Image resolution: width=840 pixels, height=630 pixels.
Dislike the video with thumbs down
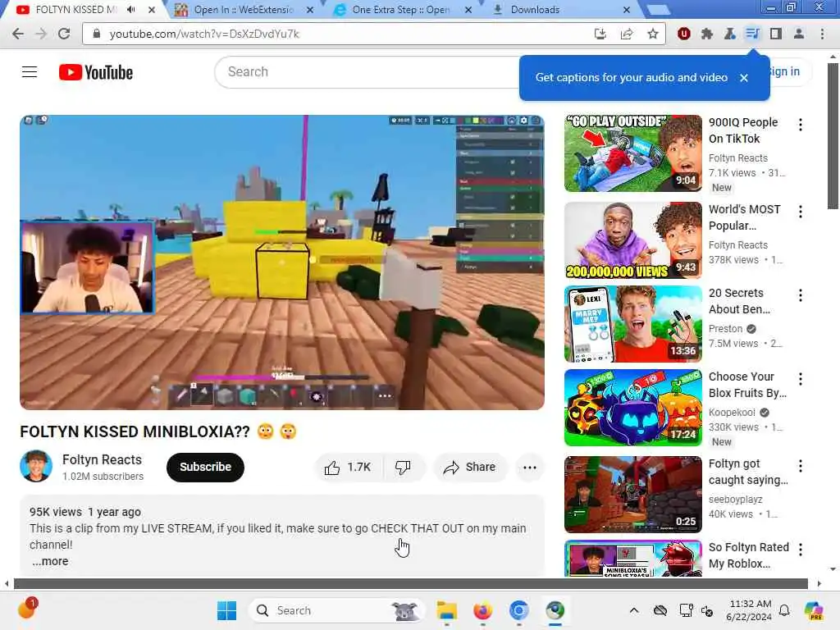(x=403, y=467)
